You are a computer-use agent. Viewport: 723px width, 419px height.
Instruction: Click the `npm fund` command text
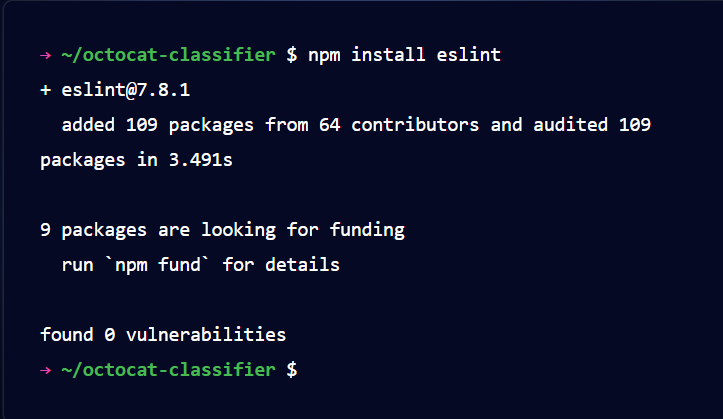coord(158,265)
